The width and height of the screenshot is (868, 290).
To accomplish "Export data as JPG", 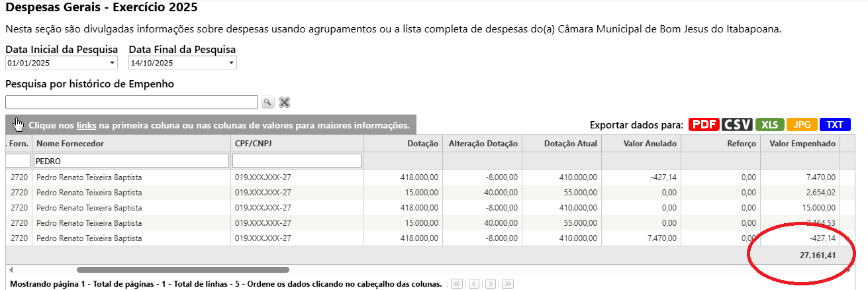I will coord(802,124).
